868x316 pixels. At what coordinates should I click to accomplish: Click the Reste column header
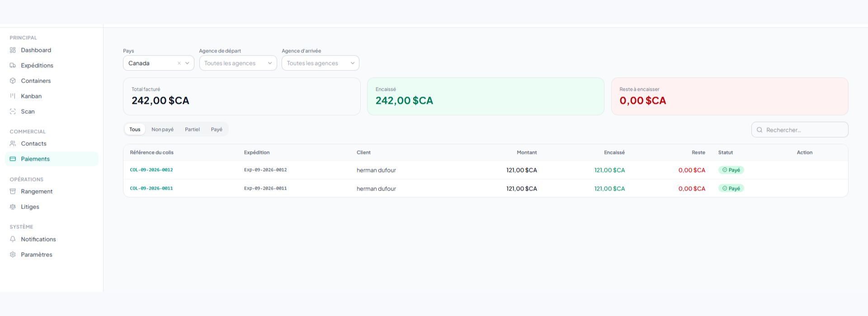click(x=698, y=153)
